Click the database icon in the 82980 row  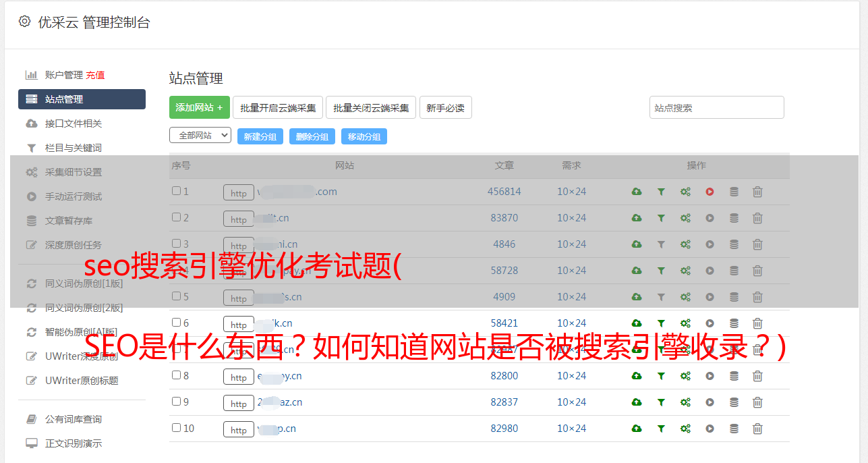coord(734,429)
